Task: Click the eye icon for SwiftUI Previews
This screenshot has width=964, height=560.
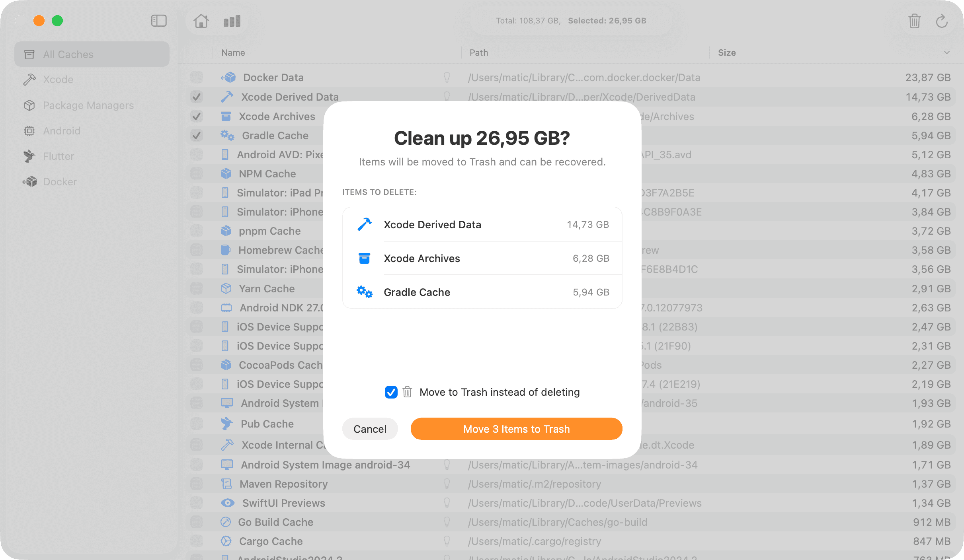Action: pyautogui.click(x=227, y=503)
